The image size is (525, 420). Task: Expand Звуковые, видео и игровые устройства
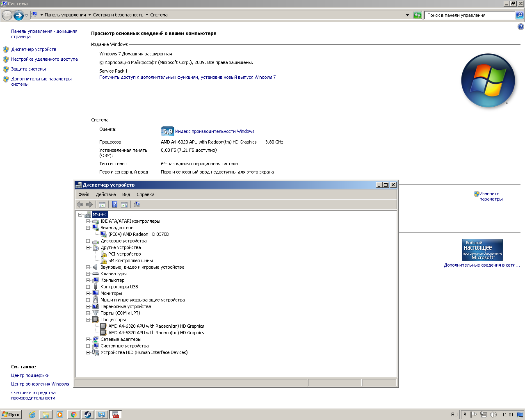88,267
